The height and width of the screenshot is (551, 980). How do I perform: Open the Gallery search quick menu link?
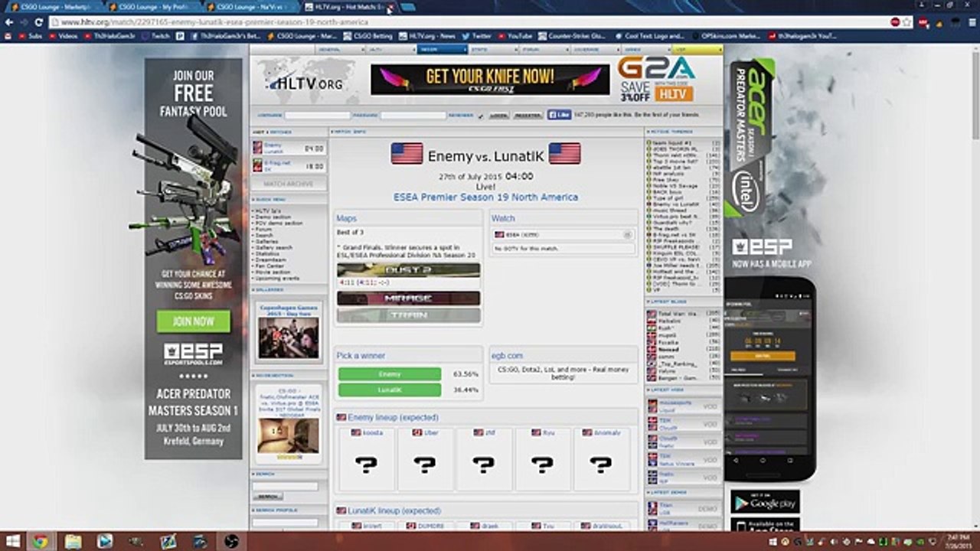[275, 248]
